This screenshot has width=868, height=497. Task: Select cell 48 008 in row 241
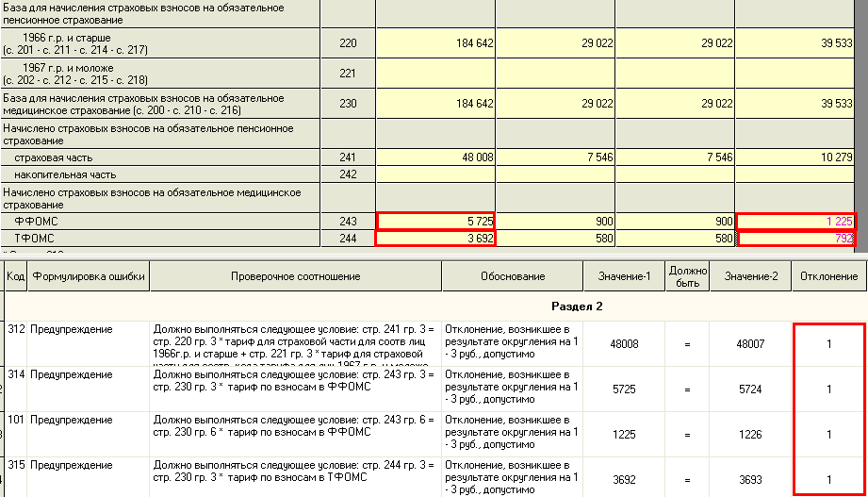pos(435,157)
